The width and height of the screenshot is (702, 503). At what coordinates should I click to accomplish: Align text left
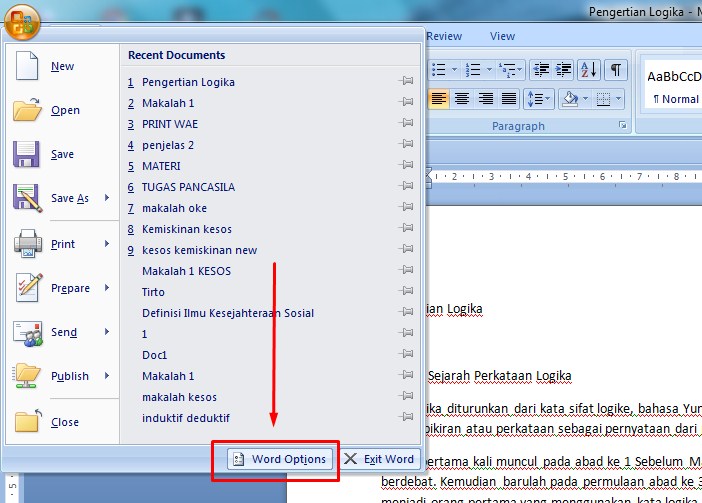(x=439, y=98)
